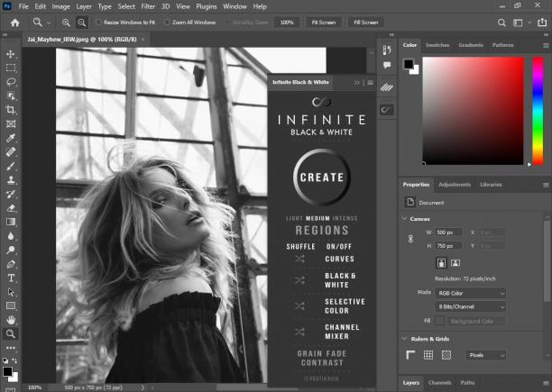Select the History Brush tool
The image size is (552, 392).
click(x=11, y=194)
